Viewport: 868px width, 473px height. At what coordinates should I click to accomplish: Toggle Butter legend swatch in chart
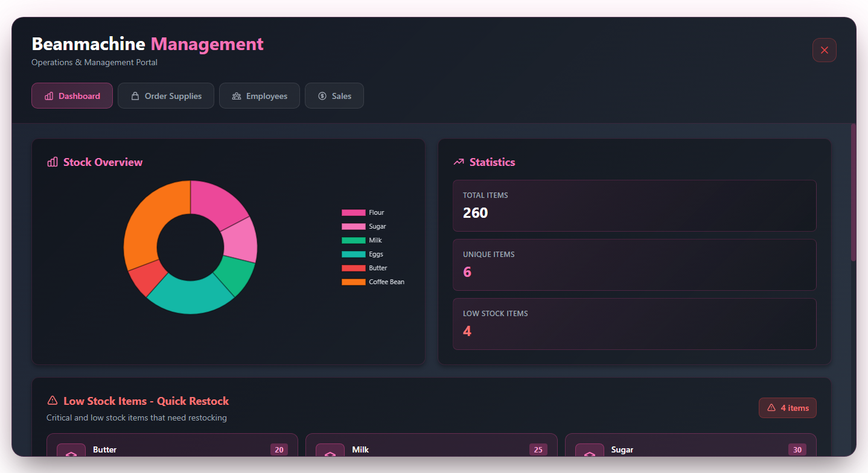(x=354, y=268)
